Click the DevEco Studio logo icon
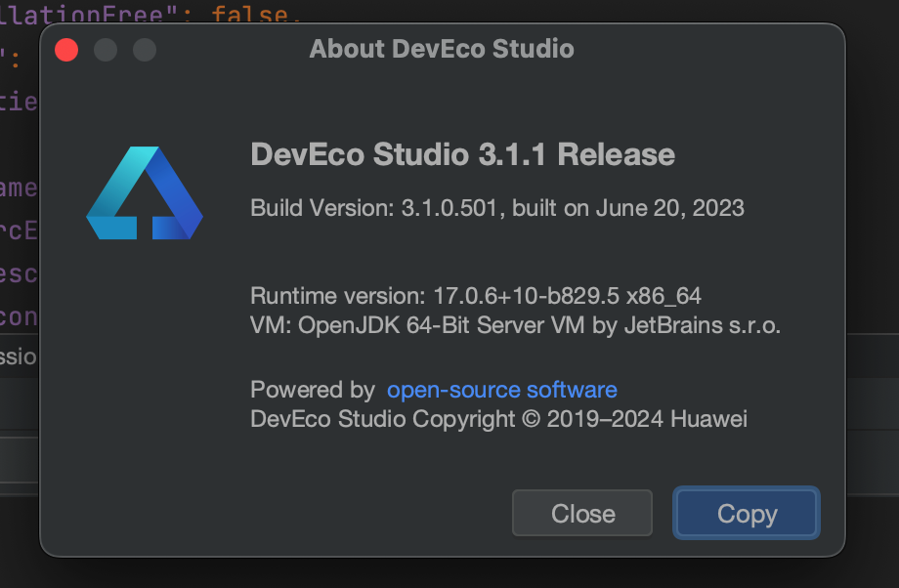The image size is (899, 588). (x=145, y=193)
